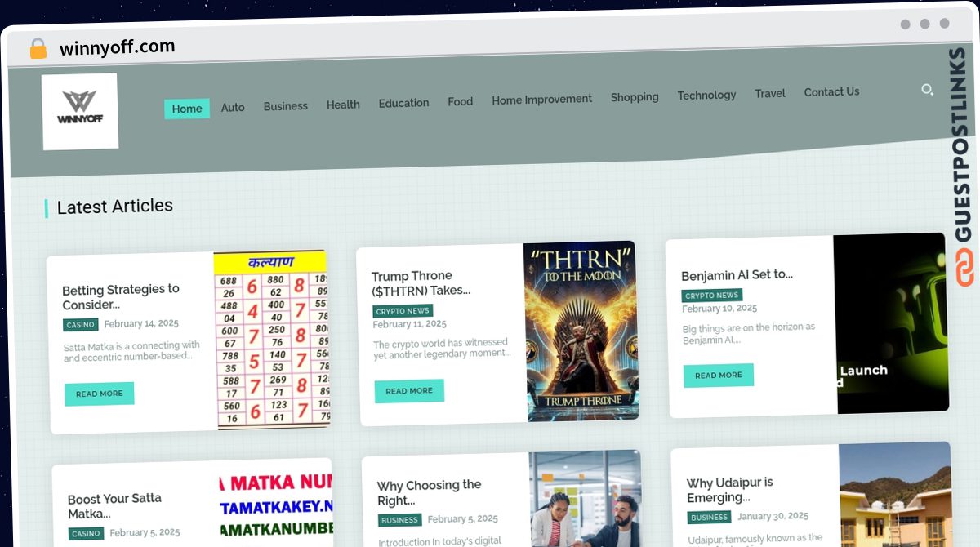Viewport: 980px width, 547px height.
Task: Open the Contact Us page
Action: pos(831,92)
